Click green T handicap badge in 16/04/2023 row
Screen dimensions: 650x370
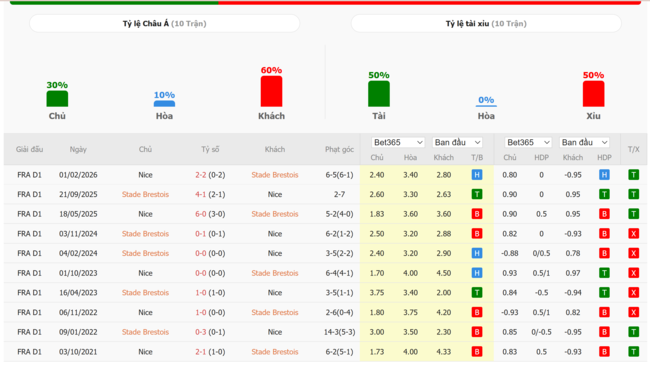pos(604,293)
